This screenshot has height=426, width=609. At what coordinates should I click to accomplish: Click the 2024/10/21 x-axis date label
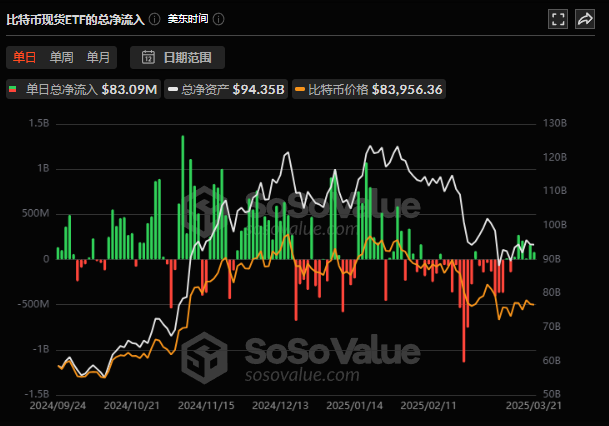(132, 405)
